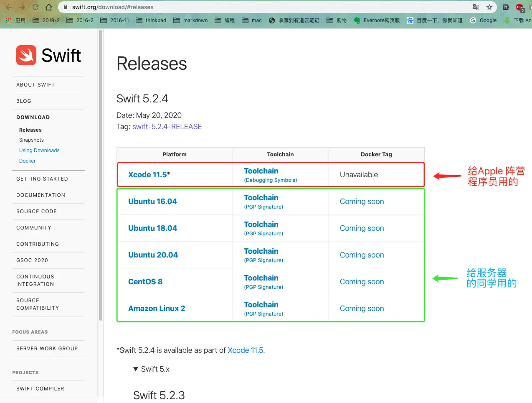Download the Xcode 11.5 Toolchain

point(261,171)
